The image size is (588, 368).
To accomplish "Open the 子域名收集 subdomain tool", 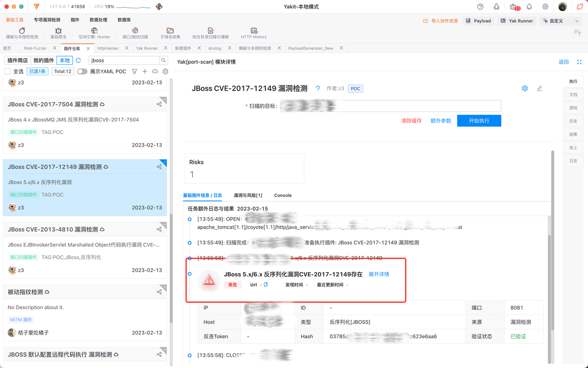I will click(170, 34).
